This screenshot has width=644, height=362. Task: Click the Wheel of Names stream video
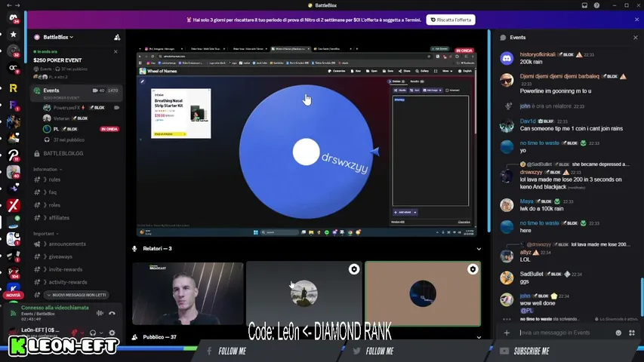pyautogui.click(x=307, y=140)
